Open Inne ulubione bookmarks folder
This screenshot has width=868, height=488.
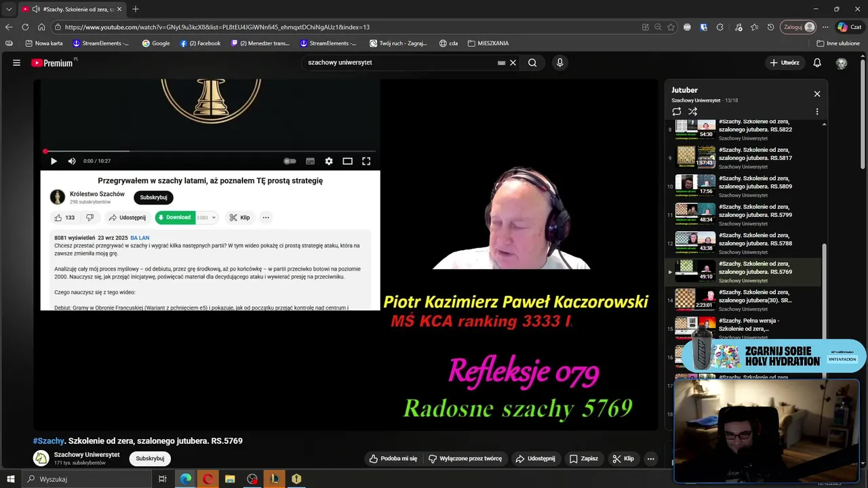[x=838, y=43]
